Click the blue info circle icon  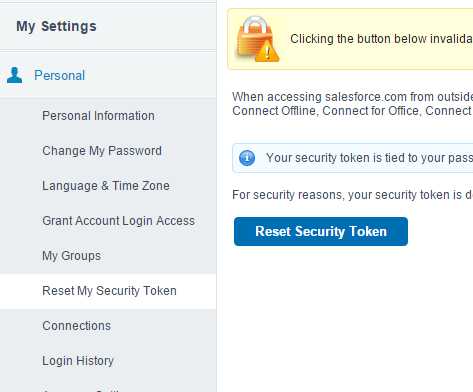coord(247,158)
